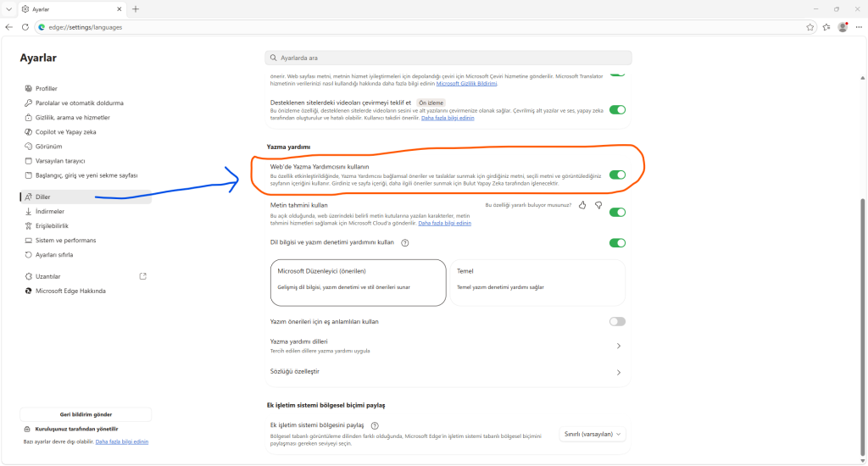The image size is (868, 466).
Task: Toggle Dil bilgisi ve yazım denetimi switch
Action: coord(617,243)
